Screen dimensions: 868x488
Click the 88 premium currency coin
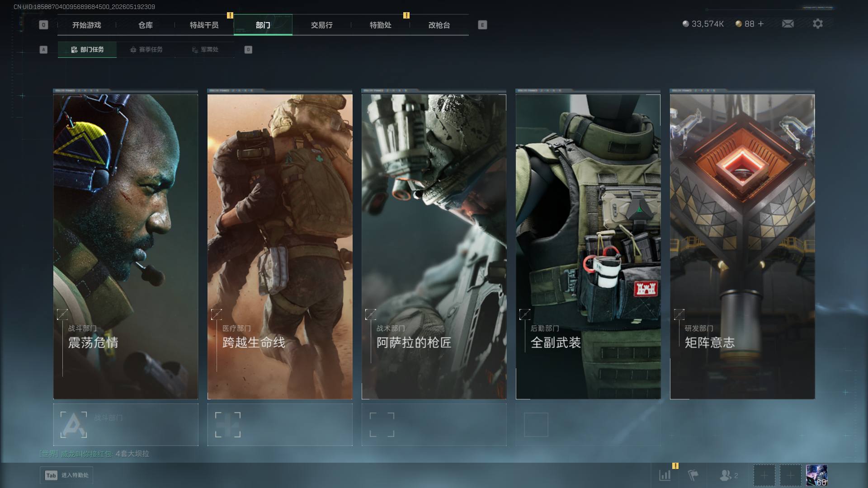[739, 24]
